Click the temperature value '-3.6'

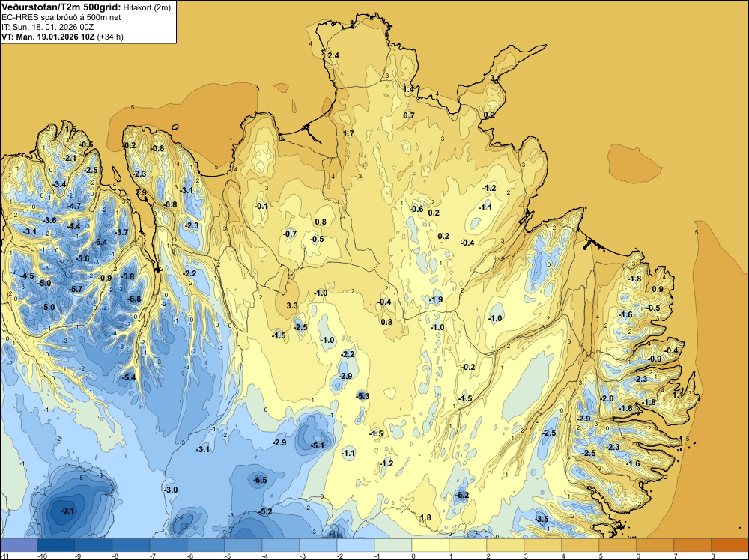click(x=49, y=221)
